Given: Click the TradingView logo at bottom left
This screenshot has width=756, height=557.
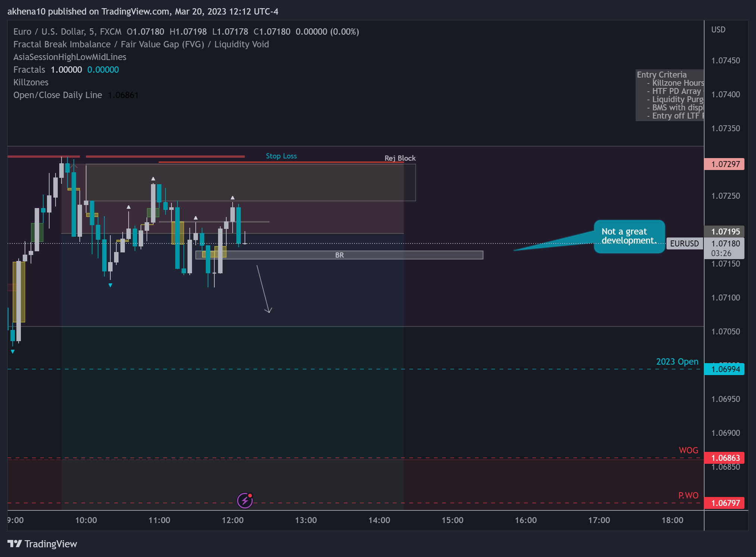Looking at the screenshot, I should pyautogui.click(x=42, y=544).
